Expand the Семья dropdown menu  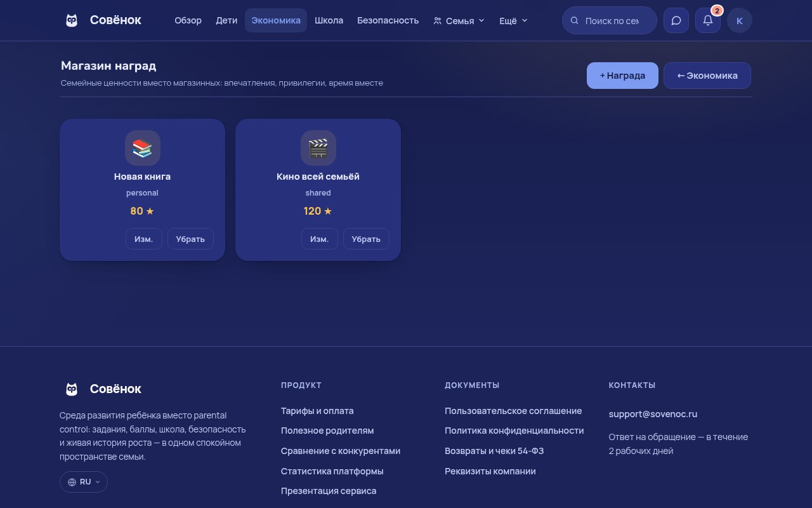coord(459,20)
